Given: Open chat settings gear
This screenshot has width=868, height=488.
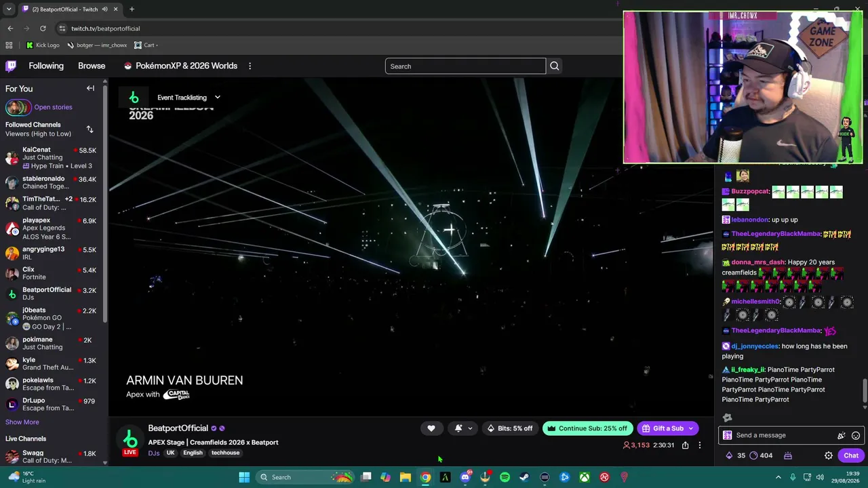Looking at the screenshot, I should [828, 455].
